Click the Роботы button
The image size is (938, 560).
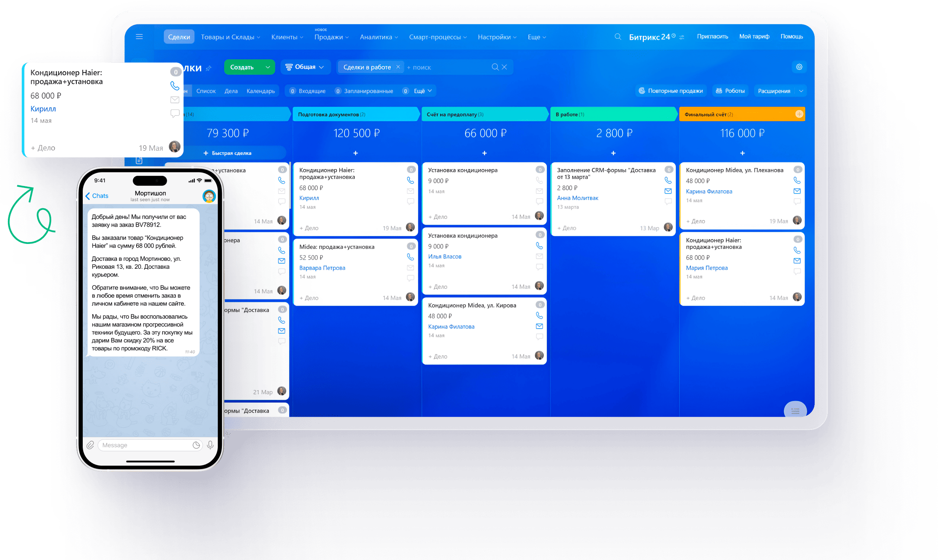730,91
